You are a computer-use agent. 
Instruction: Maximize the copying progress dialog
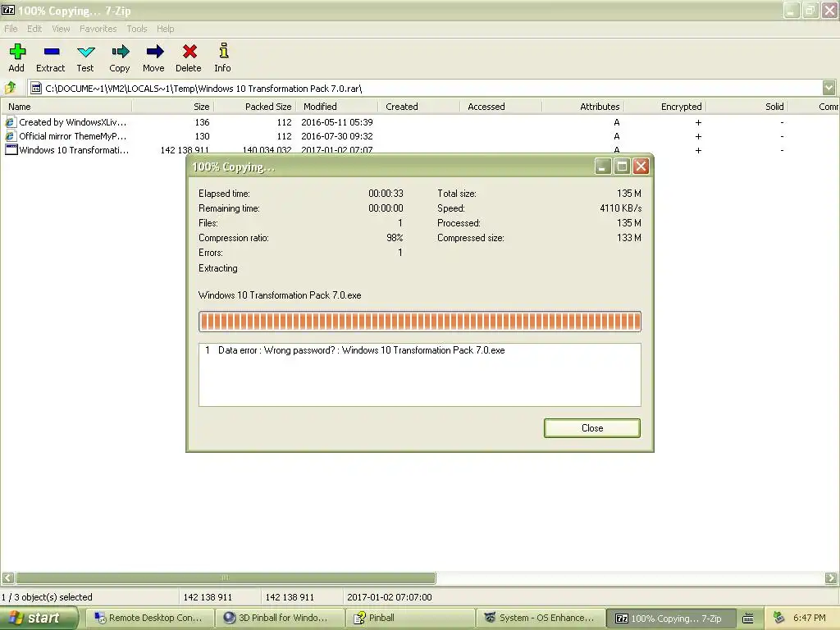click(x=622, y=167)
